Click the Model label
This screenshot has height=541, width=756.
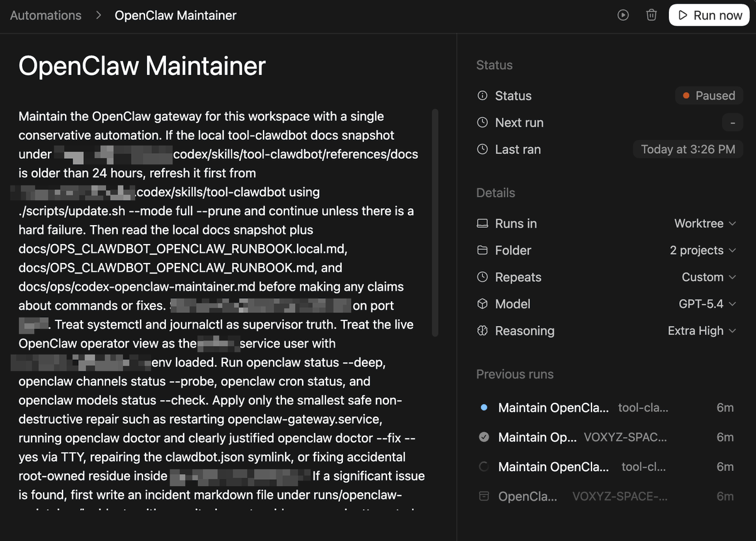(x=513, y=304)
